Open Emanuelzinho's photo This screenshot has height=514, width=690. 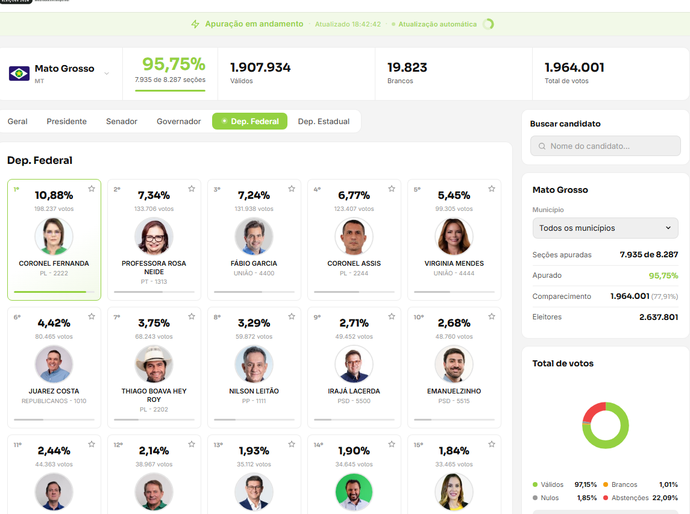click(x=454, y=364)
